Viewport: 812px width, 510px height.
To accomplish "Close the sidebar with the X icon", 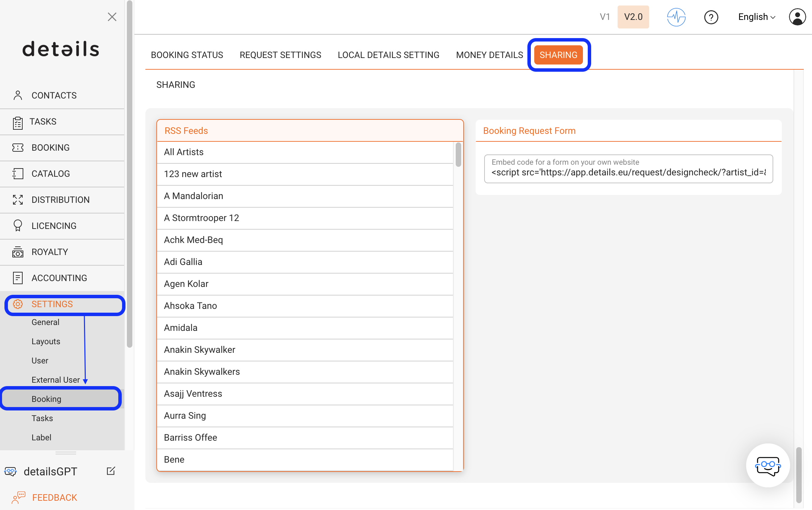I will point(112,17).
